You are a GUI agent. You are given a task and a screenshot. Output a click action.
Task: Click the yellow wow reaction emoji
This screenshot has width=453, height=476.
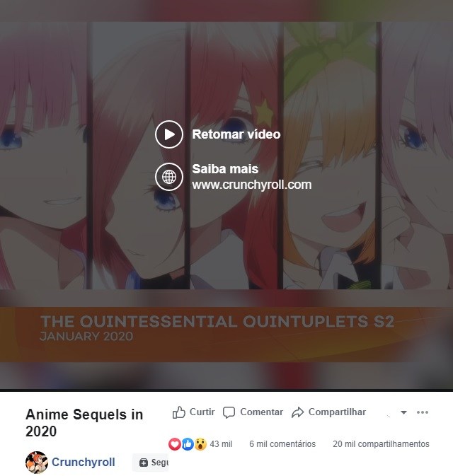200,444
